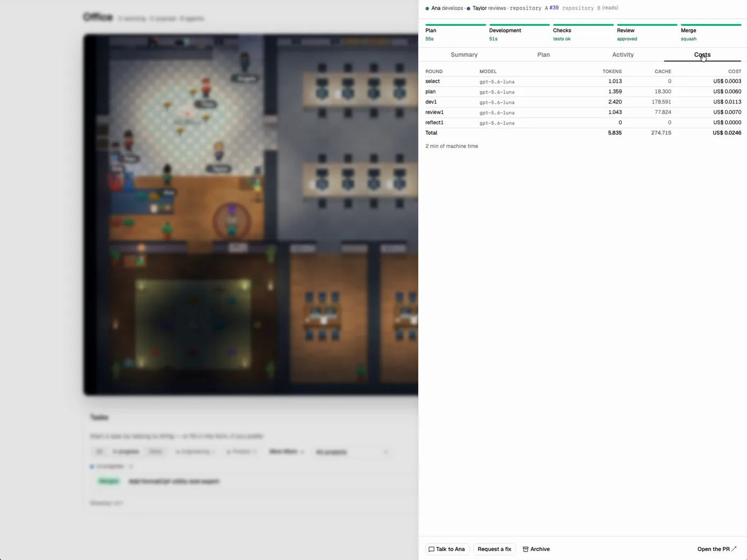Select the Costs tab
The image size is (747, 560).
click(702, 55)
